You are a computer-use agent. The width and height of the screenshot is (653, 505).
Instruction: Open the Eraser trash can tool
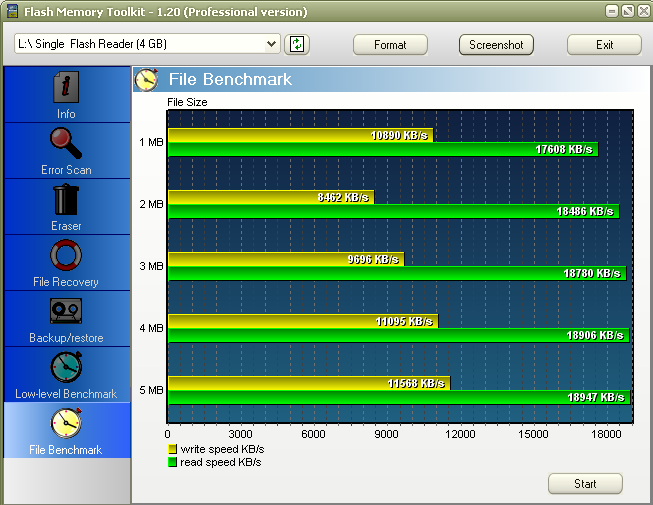pyautogui.click(x=66, y=199)
